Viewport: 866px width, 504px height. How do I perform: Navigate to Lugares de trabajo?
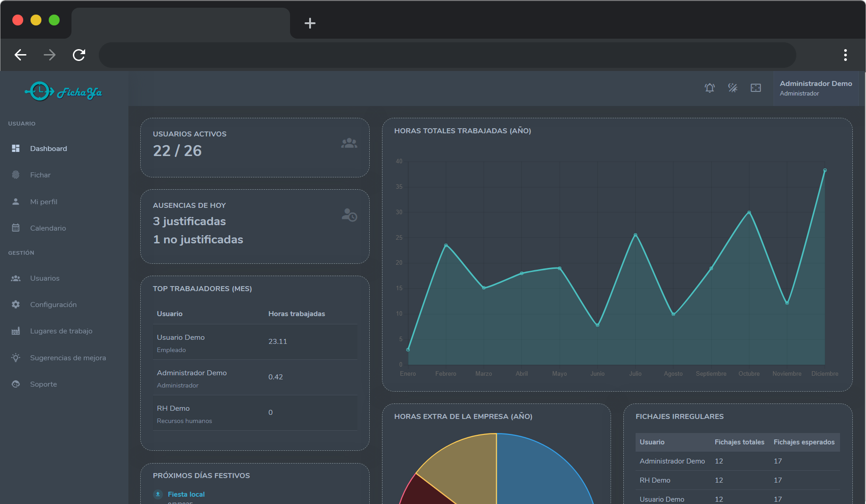61,331
